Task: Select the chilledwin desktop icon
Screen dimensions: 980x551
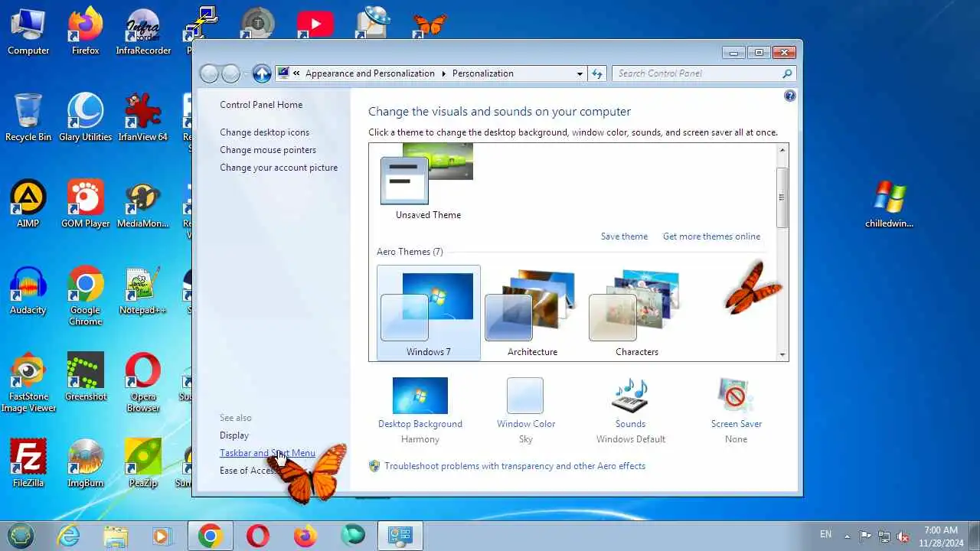Action: coord(889,204)
